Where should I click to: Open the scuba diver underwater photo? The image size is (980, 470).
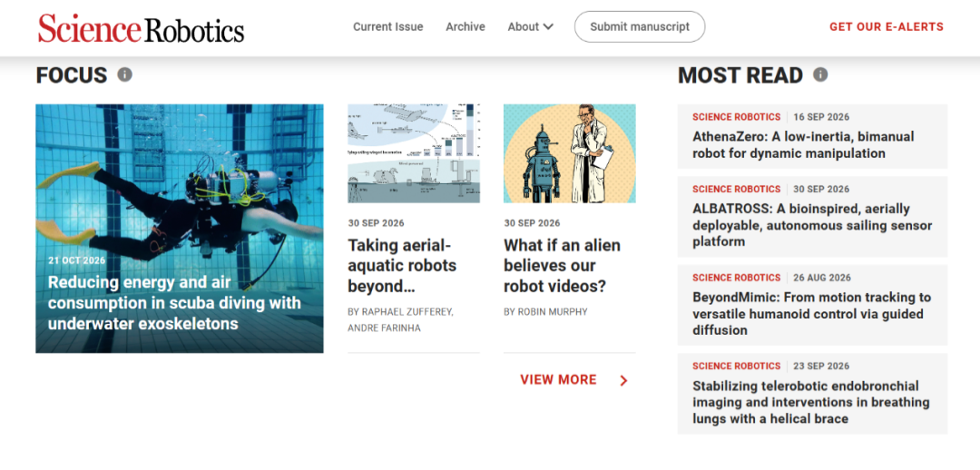tap(180, 228)
